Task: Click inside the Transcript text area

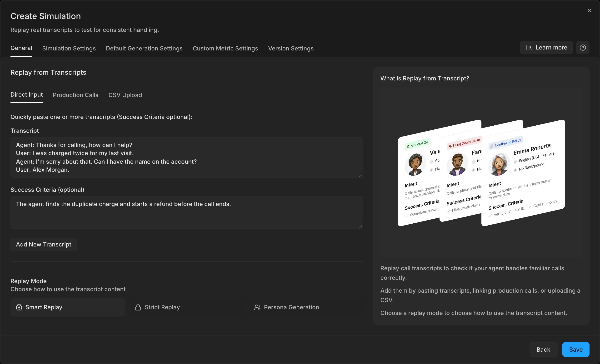Action: [187, 157]
